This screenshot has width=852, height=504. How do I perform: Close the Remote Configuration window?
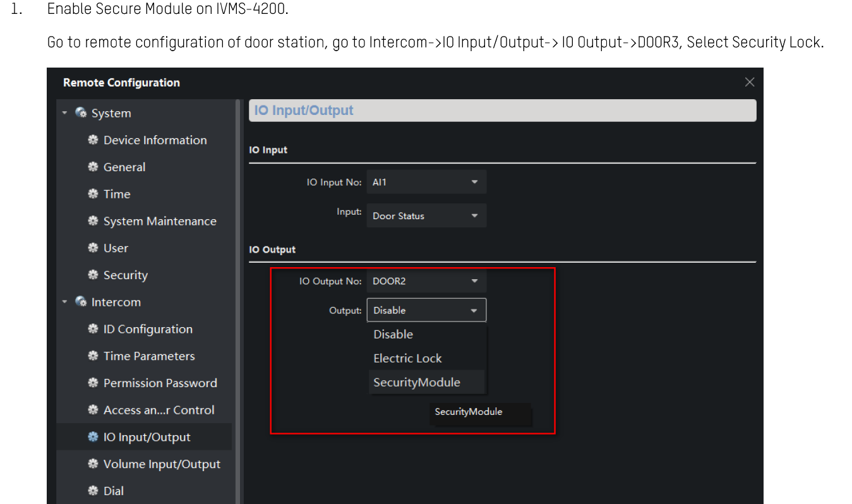pos(750,82)
